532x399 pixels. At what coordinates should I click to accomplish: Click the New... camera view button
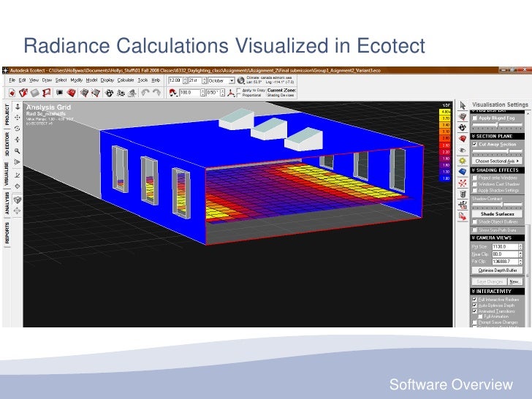click(x=514, y=281)
